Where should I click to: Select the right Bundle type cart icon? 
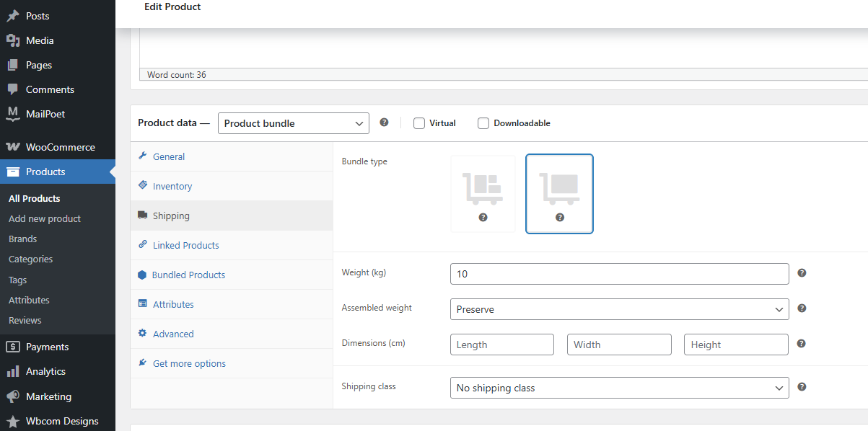559,193
